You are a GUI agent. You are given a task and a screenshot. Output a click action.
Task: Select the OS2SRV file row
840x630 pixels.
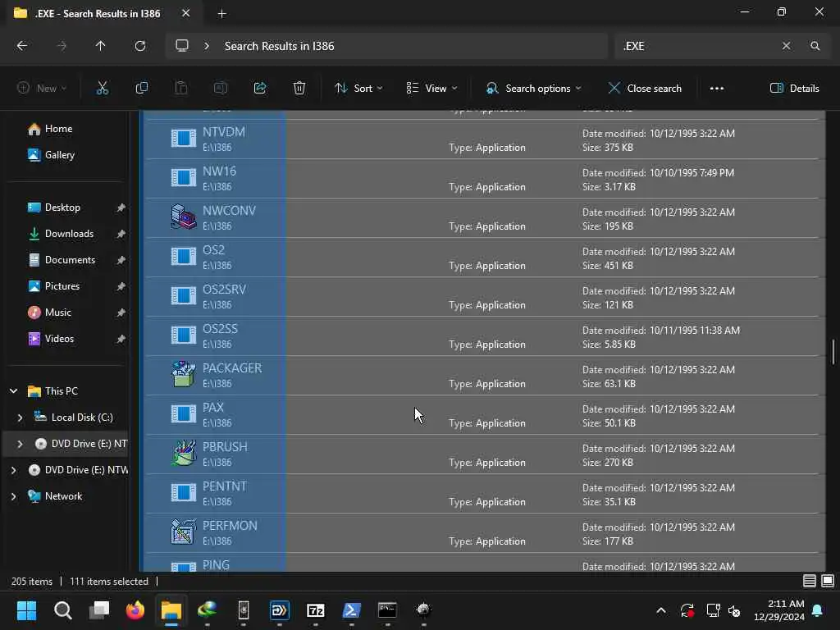pyautogui.click(x=484, y=297)
